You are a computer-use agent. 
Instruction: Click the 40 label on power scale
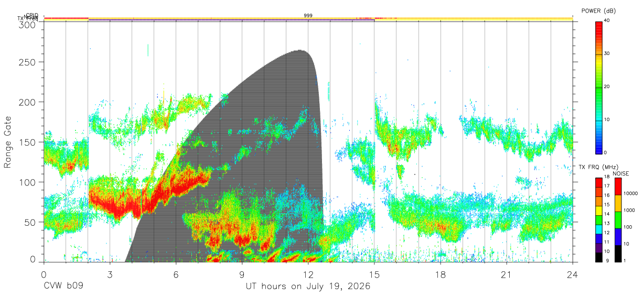click(608, 20)
